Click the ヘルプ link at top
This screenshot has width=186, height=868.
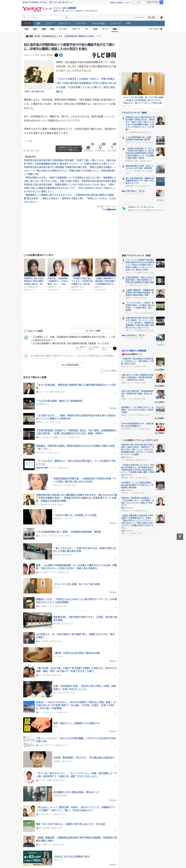click(127, 2)
